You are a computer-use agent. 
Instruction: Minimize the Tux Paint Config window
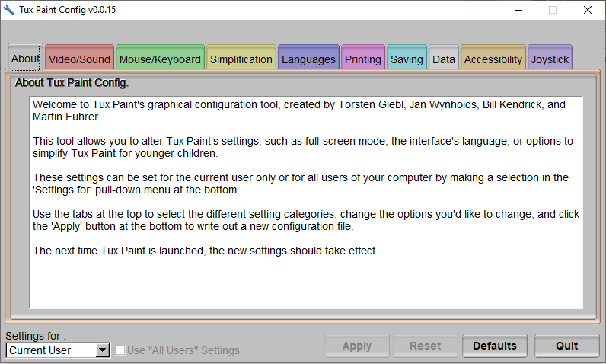coord(518,10)
